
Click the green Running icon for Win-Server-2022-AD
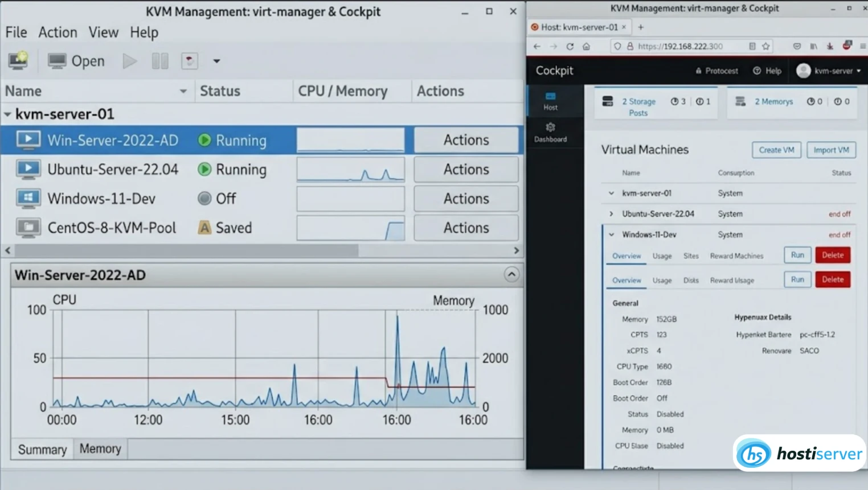pyautogui.click(x=204, y=140)
